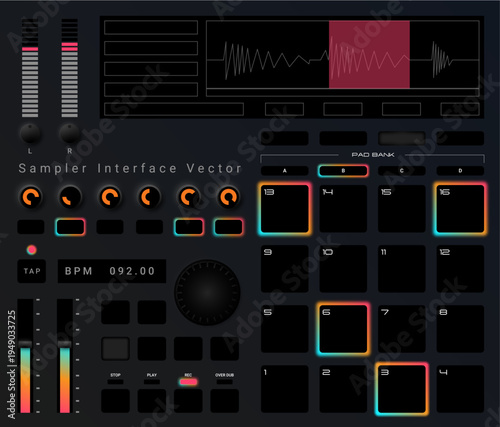Toggle the lit button under fifth knob
This screenshot has height=427, width=500.
click(x=189, y=227)
